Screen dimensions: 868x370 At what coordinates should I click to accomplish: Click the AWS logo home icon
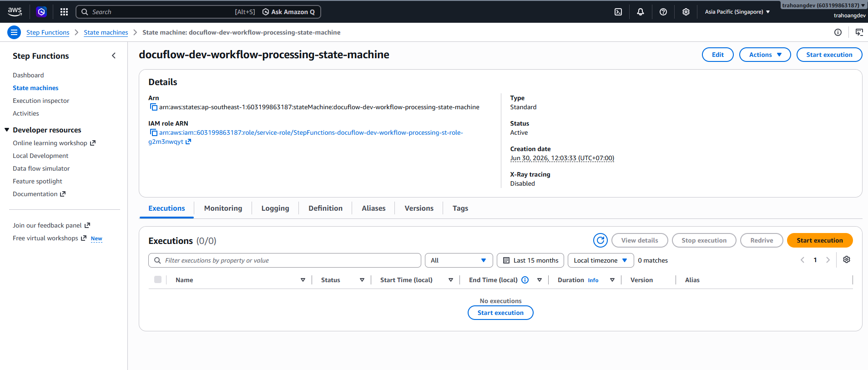[15, 11]
